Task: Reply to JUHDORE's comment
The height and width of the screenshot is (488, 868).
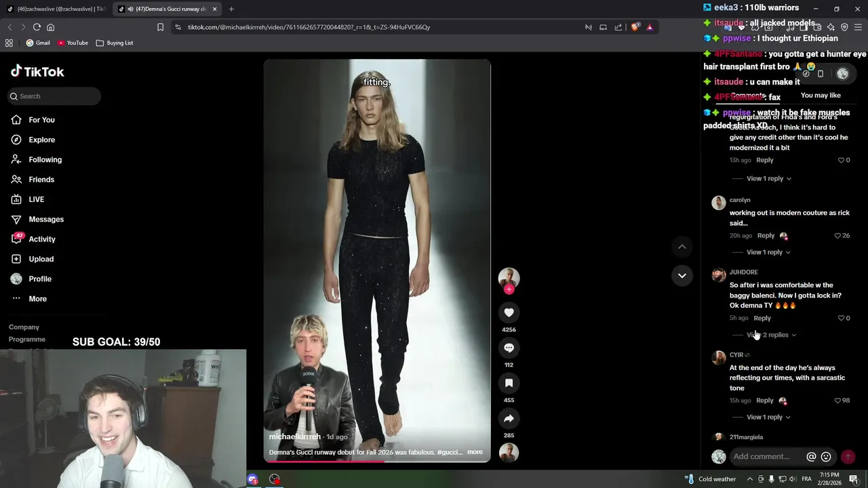Action: pos(762,318)
